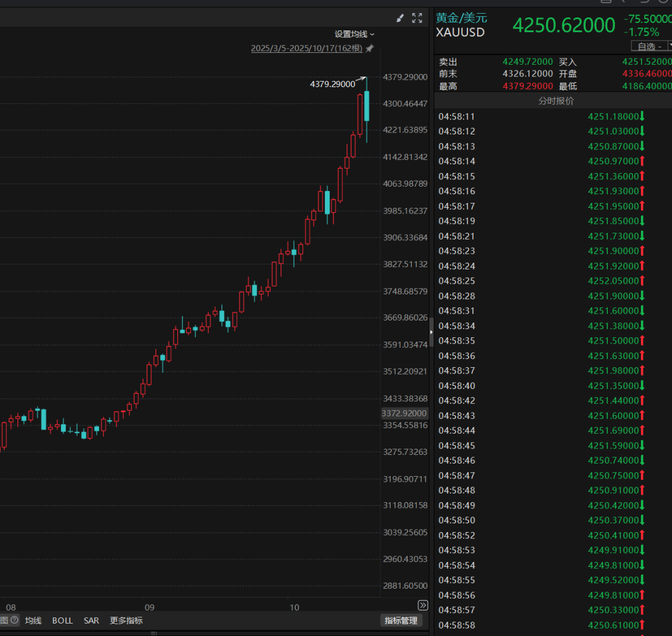This screenshot has width=672, height=636.
Task: Click the help question mark icon
Action: tap(14, 620)
